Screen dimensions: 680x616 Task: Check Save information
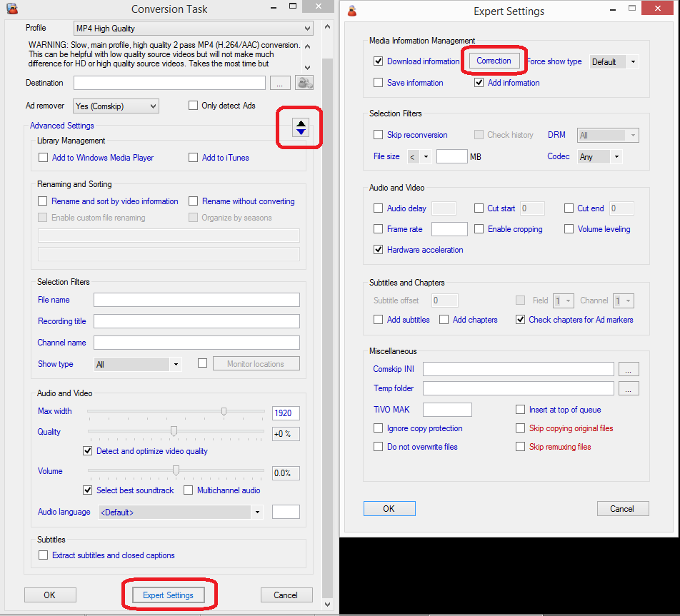(378, 82)
